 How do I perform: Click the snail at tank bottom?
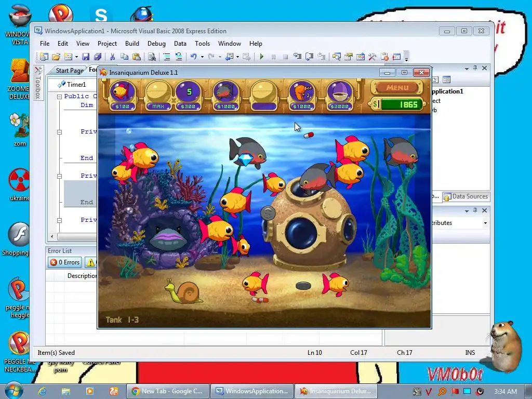pos(183,291)
